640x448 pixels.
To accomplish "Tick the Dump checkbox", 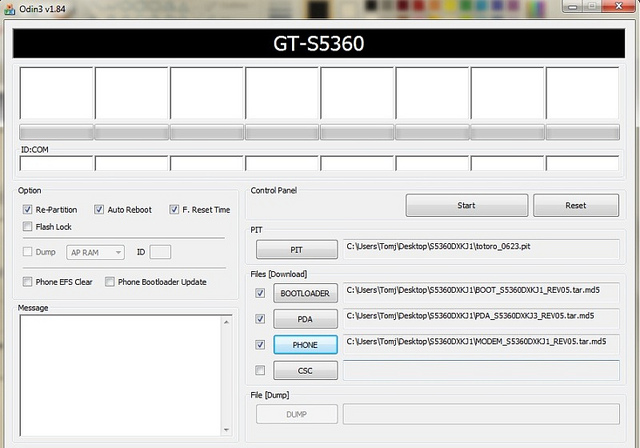I will pyautogui.click(x=27, y=252).
